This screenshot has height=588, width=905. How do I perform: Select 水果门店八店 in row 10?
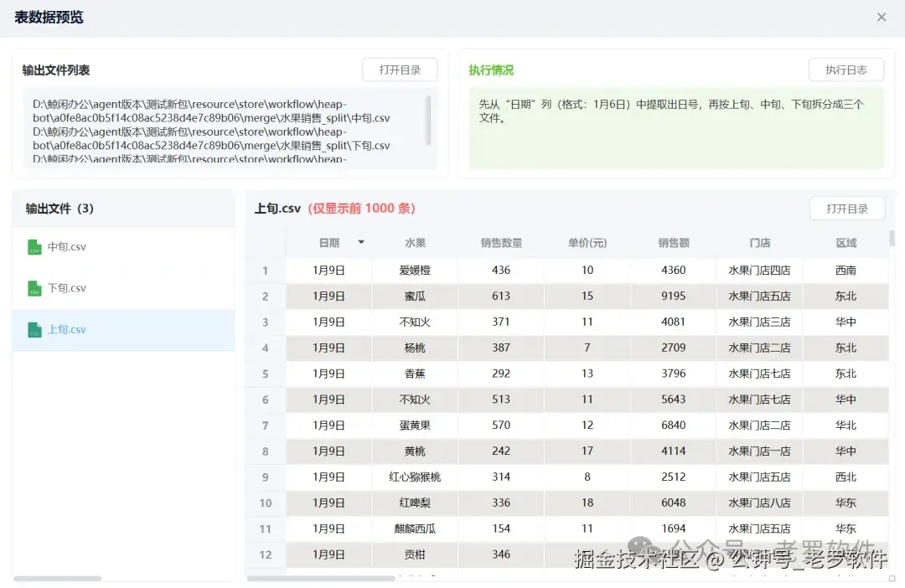[x=759, y=503]
